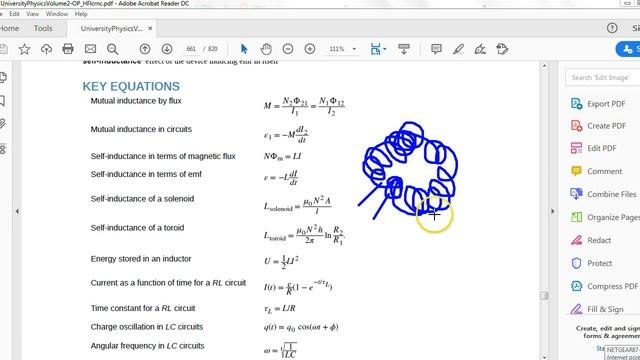Print the document

[68, 49]
